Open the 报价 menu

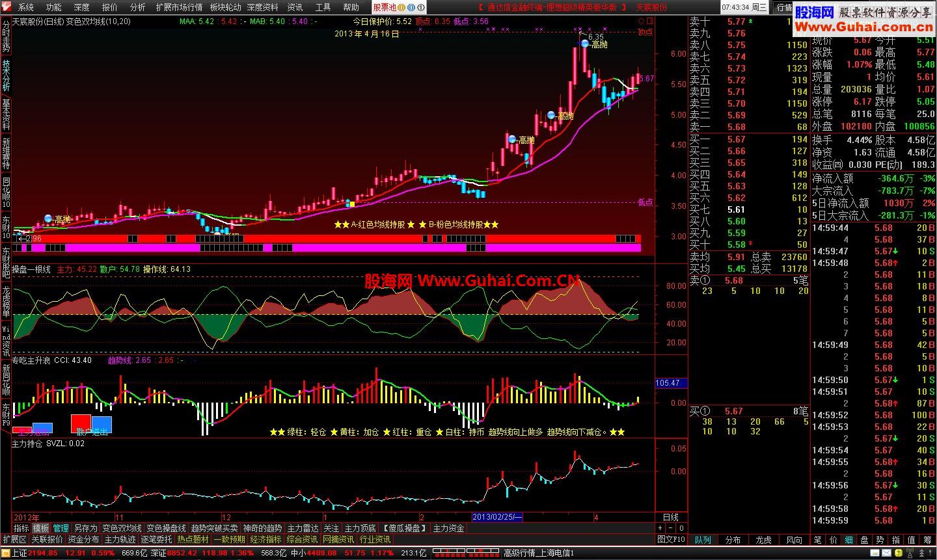110,7
